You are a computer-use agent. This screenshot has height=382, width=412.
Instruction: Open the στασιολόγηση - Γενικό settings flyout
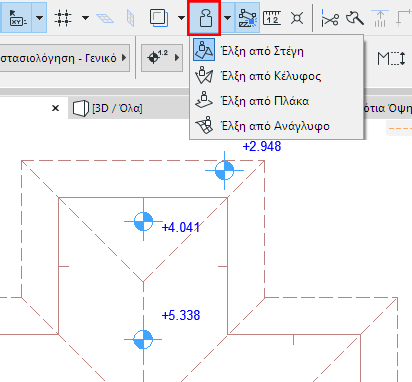pyautogui.click(x=64, y=58)
